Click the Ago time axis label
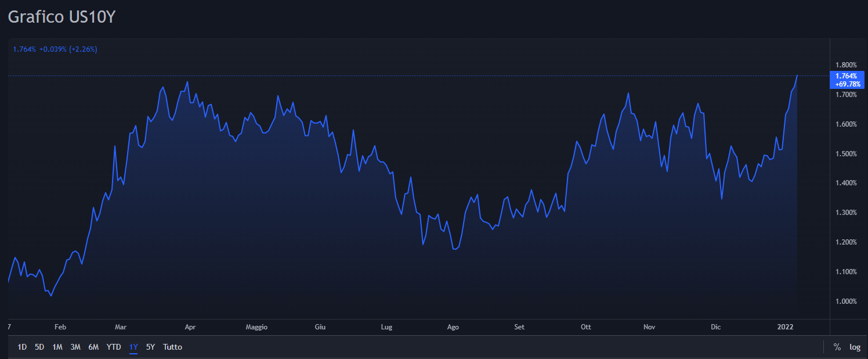The width and height of the screenshot is (868, 359). [453, 327]
